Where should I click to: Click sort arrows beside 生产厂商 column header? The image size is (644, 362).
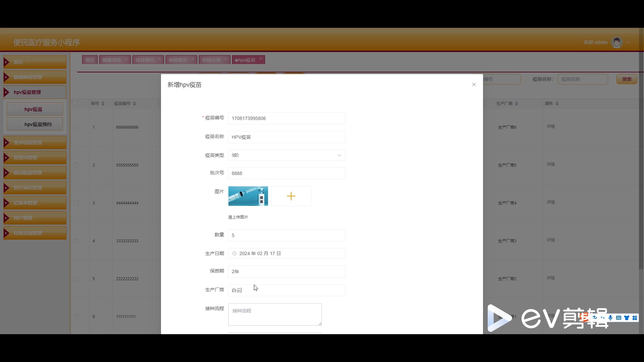click(x=517, y=104)
